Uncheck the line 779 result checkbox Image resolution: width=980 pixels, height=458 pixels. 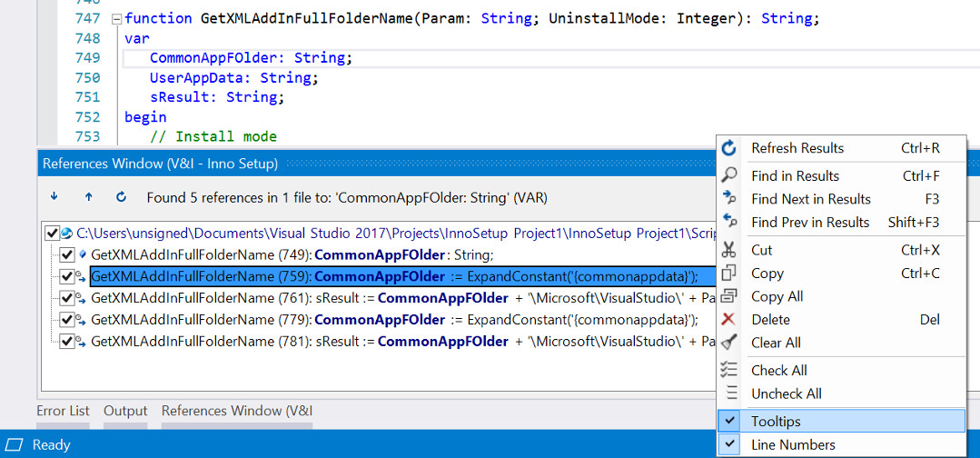67,321
